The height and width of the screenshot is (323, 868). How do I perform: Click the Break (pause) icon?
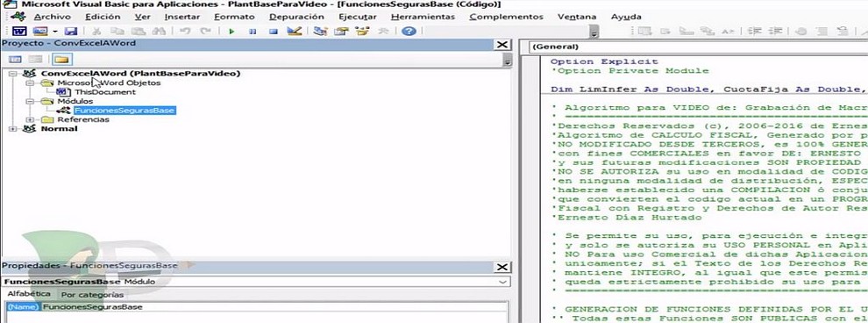[253, 32]
